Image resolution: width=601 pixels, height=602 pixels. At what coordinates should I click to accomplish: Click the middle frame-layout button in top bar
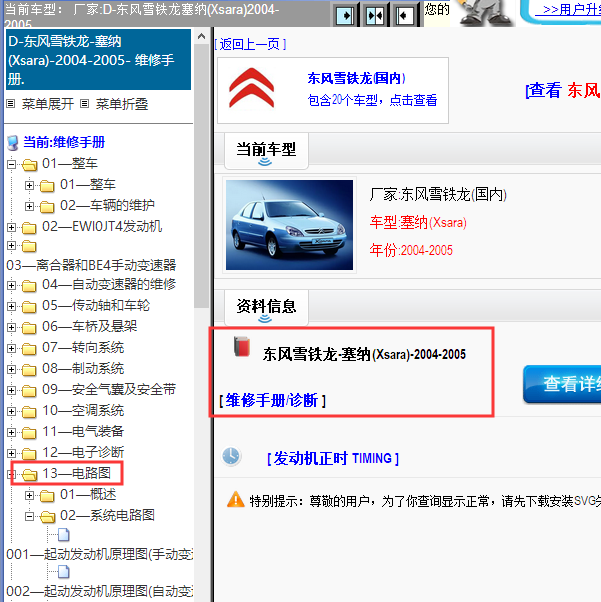pos(374,15)
